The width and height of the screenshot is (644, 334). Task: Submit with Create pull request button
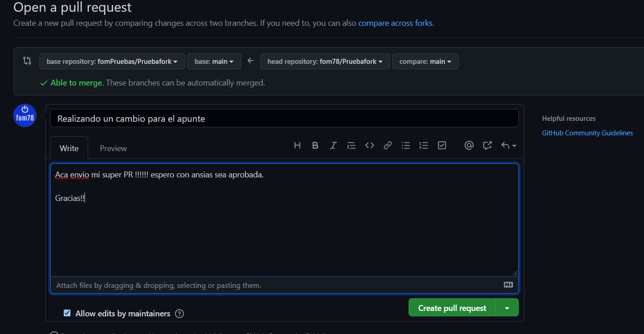(x=451, y=307)
